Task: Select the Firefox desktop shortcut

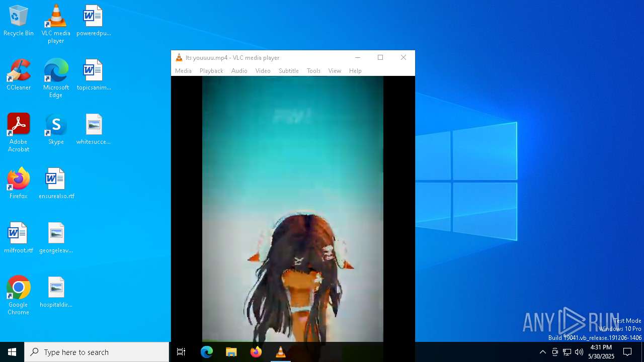Action: (19, 184)
